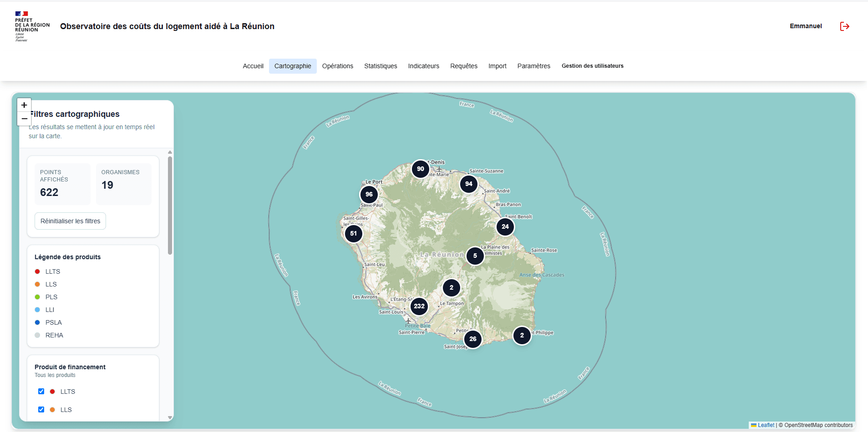Click the filter panel scroll up arrow

170,152
